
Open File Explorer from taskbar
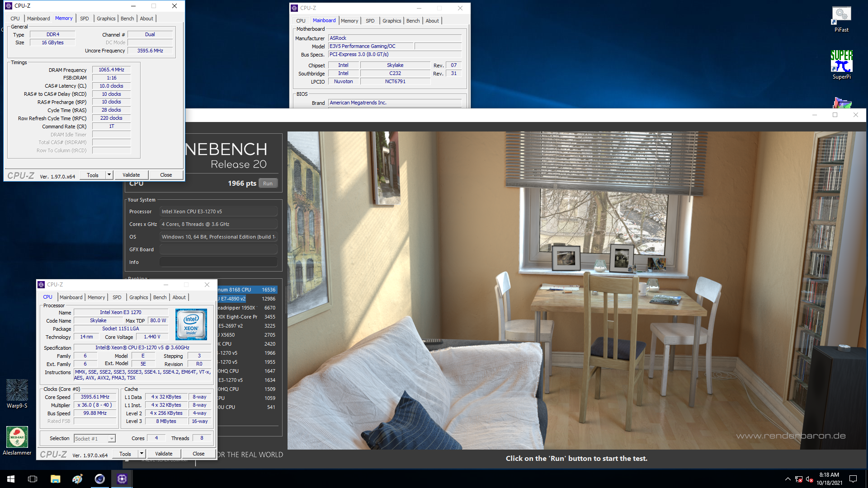[55, 479]
